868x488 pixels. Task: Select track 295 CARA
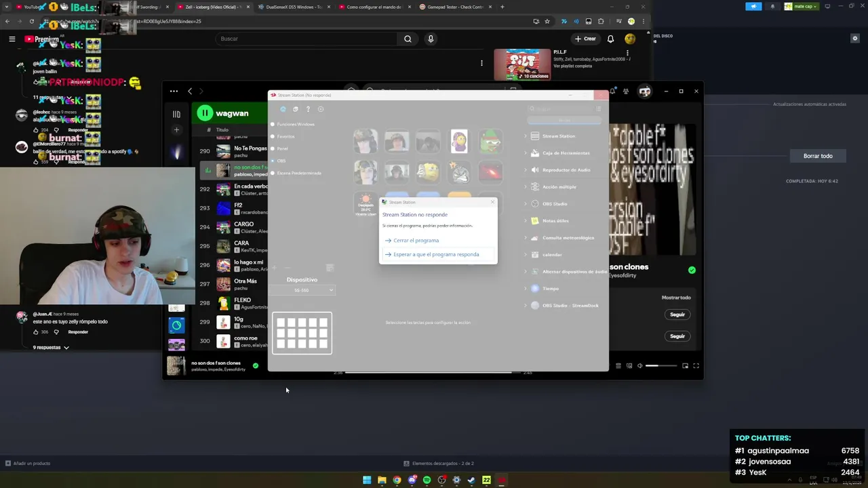[x=233, y=246]
